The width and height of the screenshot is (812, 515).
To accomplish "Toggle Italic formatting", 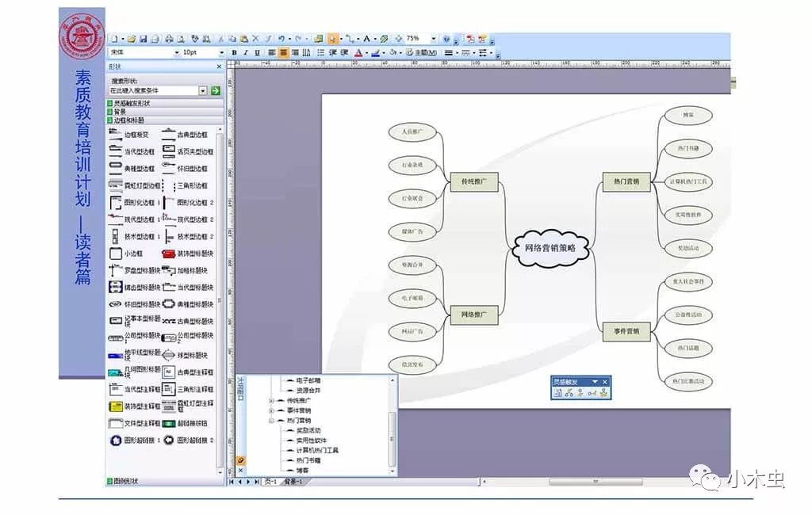I will tap(246, 53).
